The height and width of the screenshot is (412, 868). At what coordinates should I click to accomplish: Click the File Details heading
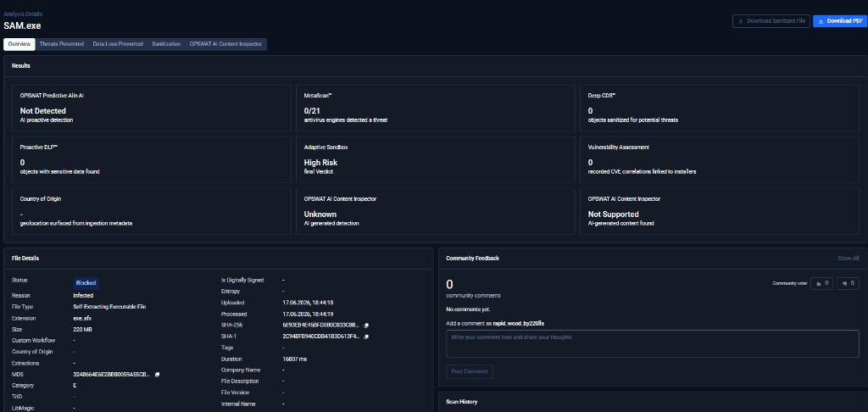click(25, 258)
